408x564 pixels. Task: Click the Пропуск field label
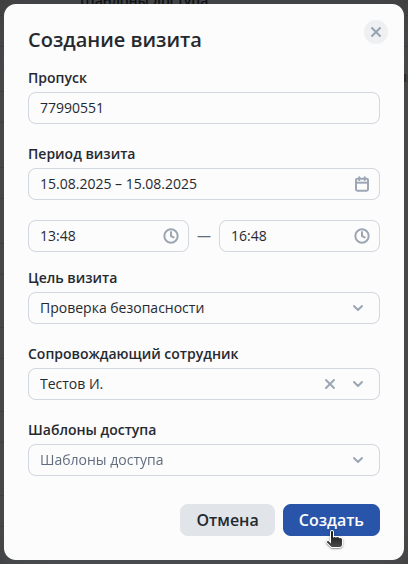pyautogui.click(x=58, y=78)
